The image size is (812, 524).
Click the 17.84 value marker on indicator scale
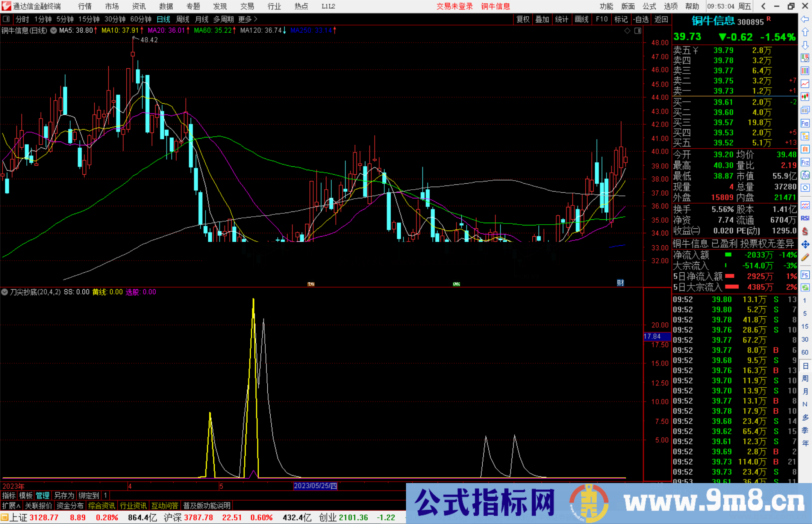tap(651, 337)
